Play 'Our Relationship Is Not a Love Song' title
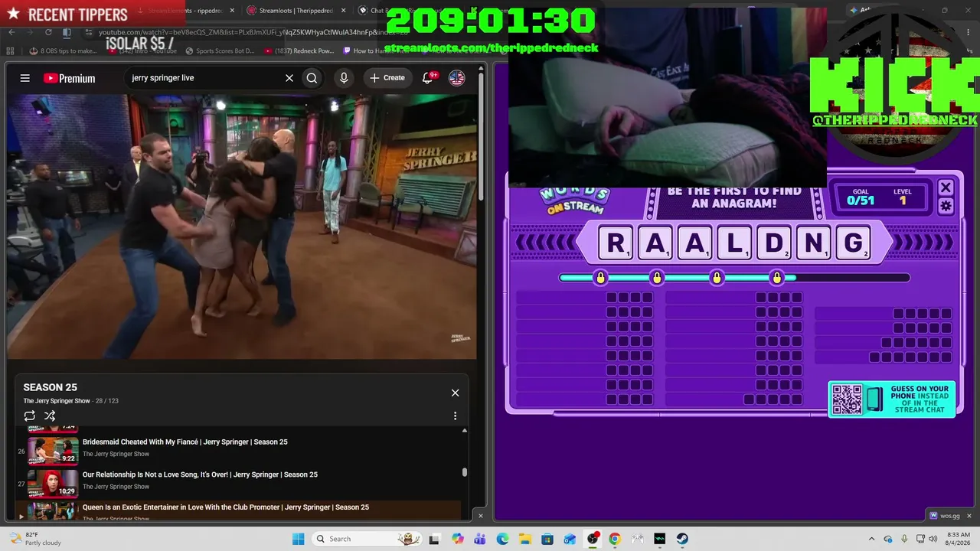Screen dimensions: 980x551 point(200,474)
